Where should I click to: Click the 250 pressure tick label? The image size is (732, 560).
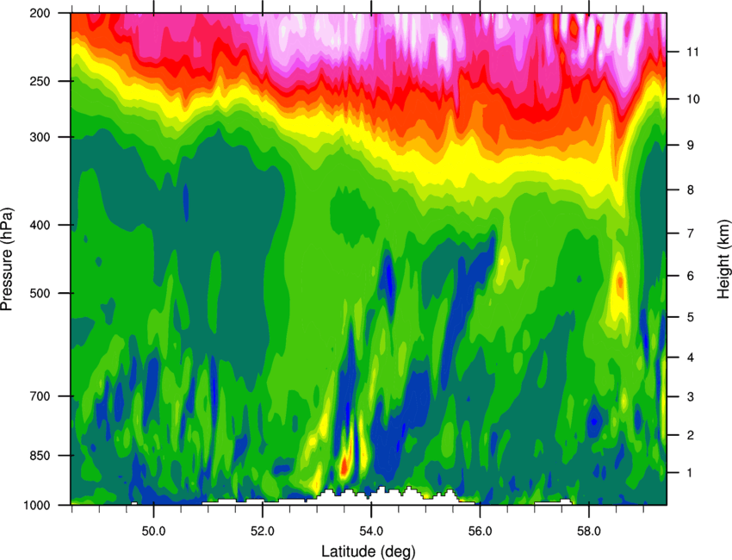coord(40,81)
